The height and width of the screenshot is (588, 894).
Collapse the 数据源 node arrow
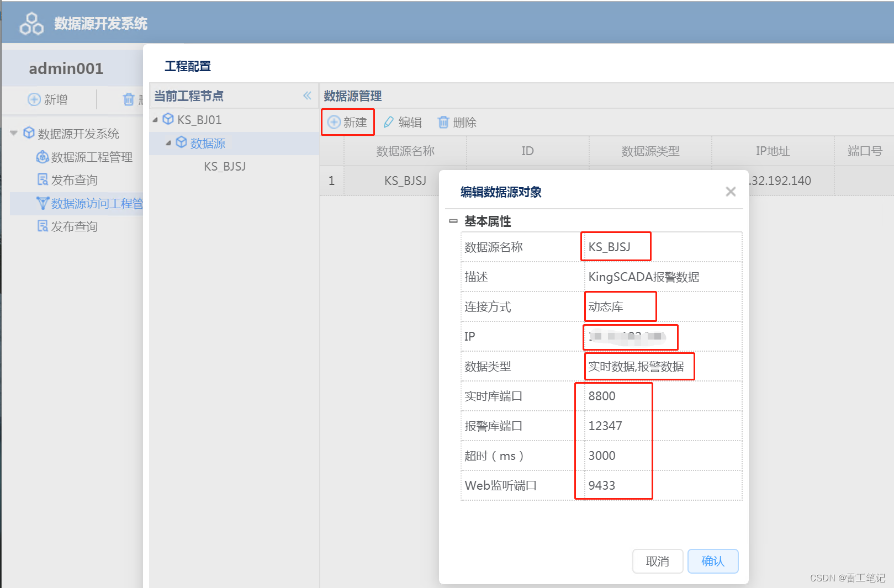coord(168,143)
